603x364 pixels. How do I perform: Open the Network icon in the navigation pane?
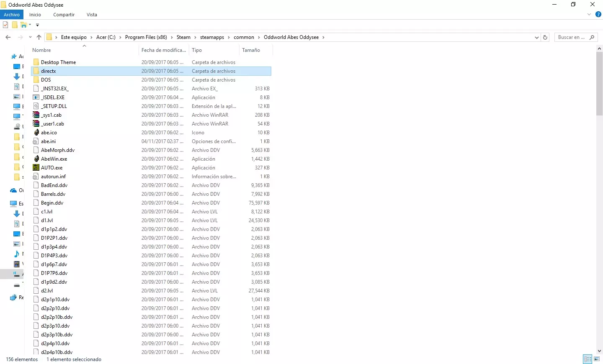[x=13, y=297]
